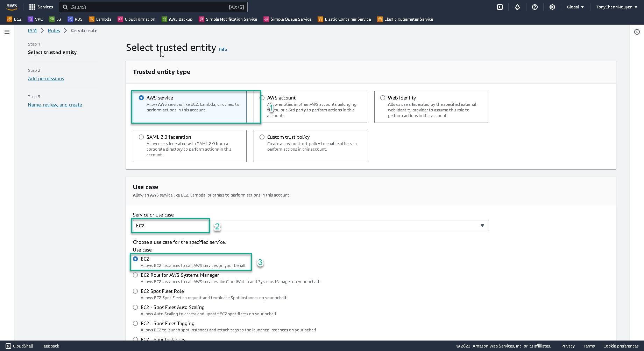The image size is (644, 351).
Task: Jump to Name, review, and create step
Action: point(55,105)
